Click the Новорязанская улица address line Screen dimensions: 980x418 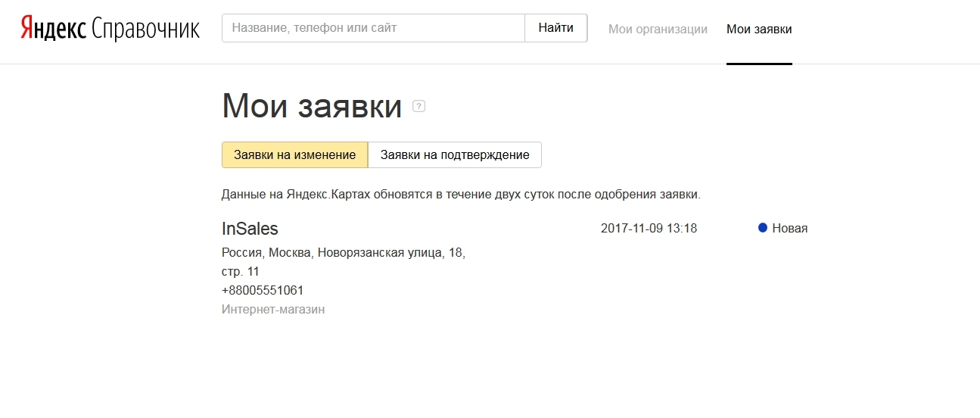(343, 252)
